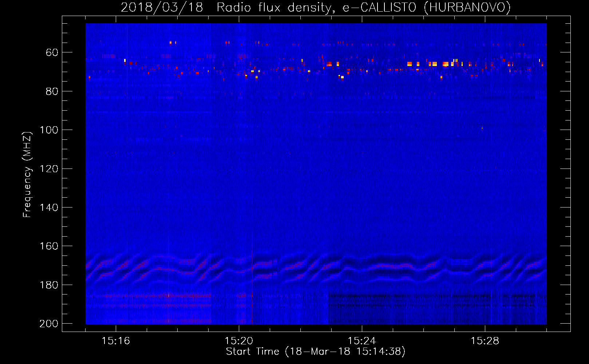This screenshot has width=589, height=364.
Task: Click the 60 frequency tick label
Action: [52, 52]
